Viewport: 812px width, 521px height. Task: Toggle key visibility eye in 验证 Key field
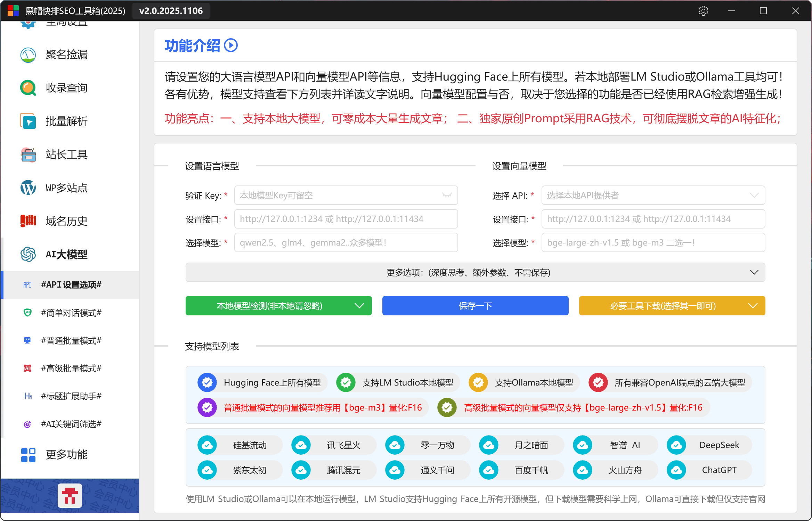point(447,195)
